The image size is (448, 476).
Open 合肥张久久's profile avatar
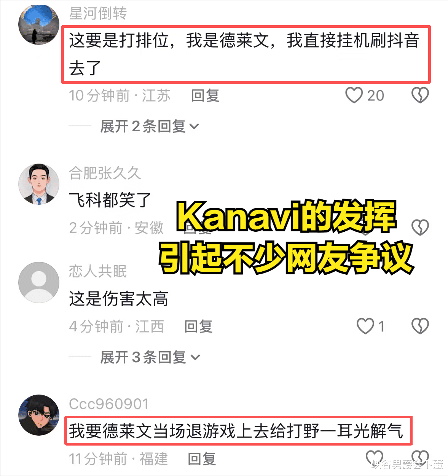coord(39,184)
